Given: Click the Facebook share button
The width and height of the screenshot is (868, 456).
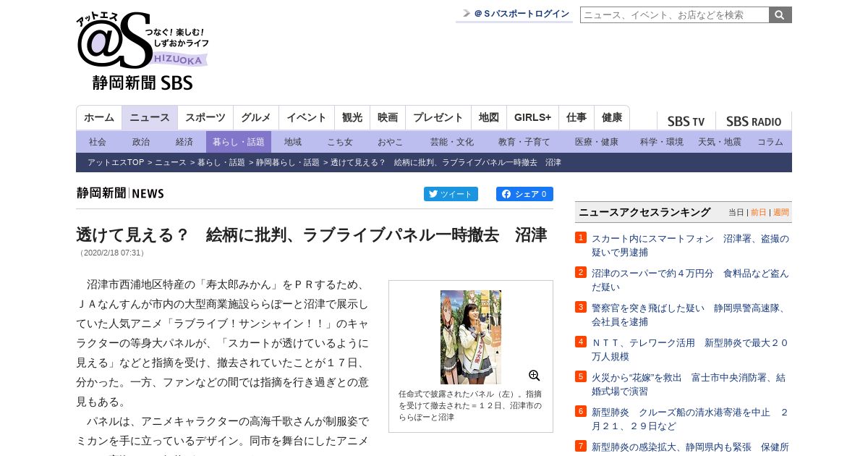Looking at the screenshot, I should pos(524,194).
